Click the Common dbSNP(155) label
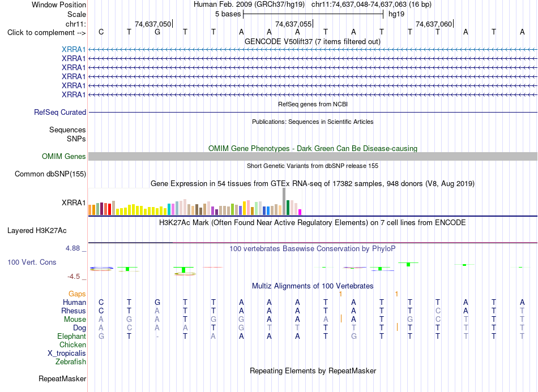This screenshot has height=392, width=538. click(x=50, y=174)
